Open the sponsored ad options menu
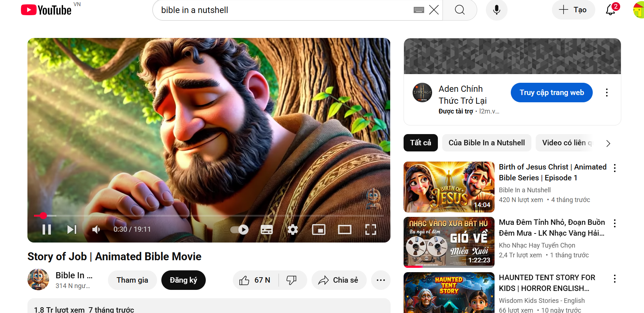The height and width of the screenshot is (313, 644). point(607,93)
